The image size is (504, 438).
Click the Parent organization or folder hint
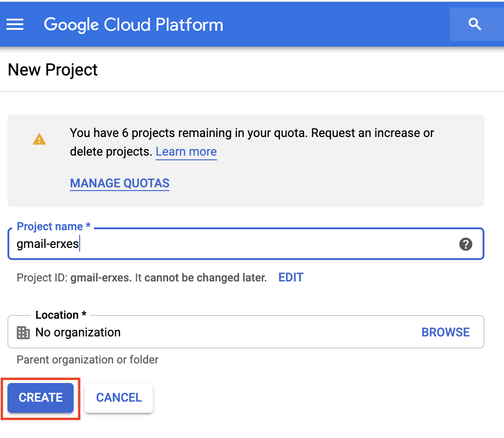pyautogui.click(x=88, y=360)
